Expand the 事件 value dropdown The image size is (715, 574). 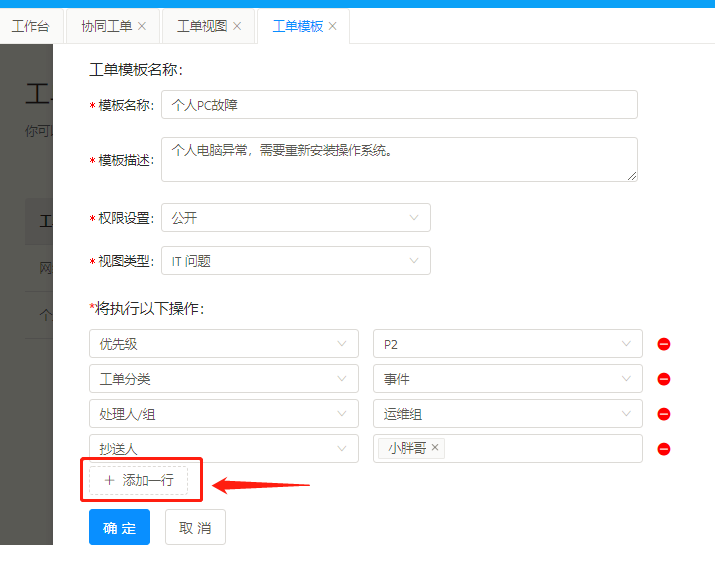tap(507, 379)
